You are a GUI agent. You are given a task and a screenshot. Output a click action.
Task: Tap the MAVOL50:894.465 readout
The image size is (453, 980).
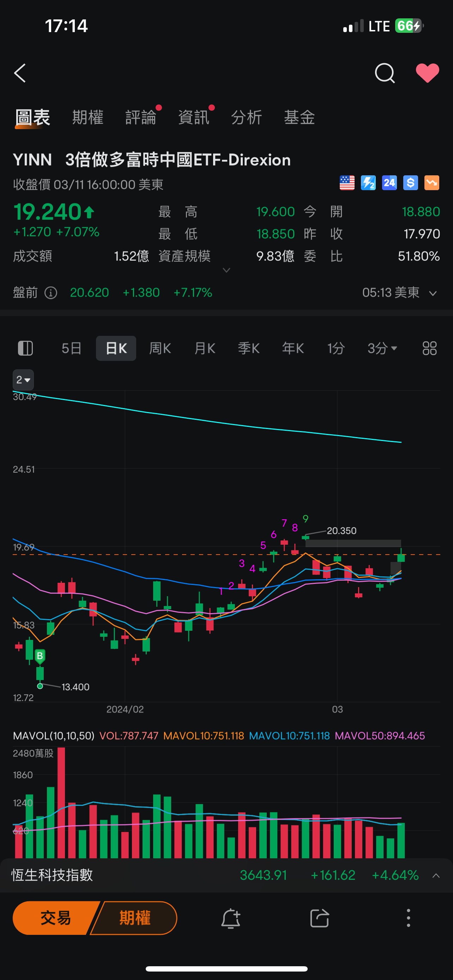(x=380, y=736)
